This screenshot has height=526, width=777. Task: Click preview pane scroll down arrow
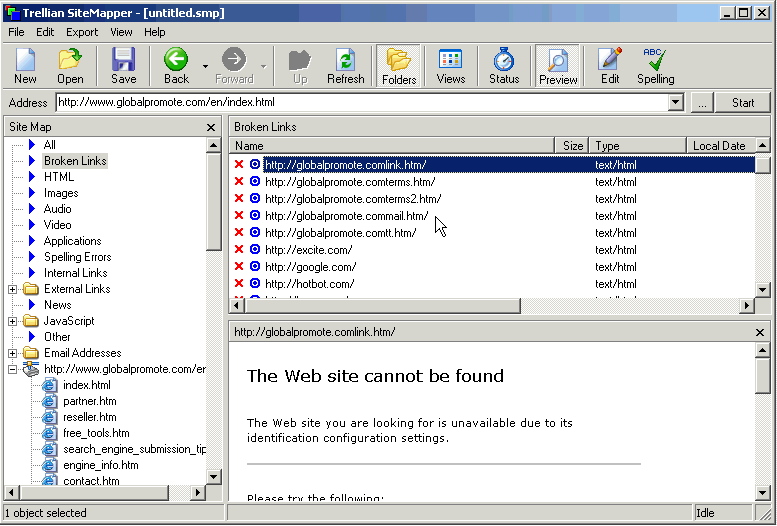[762, 493]
